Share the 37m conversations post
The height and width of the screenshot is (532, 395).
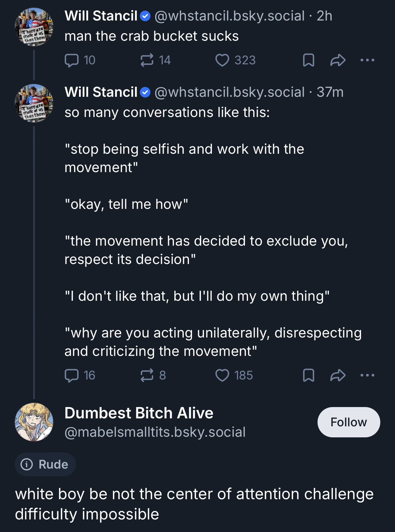(338, 375)
